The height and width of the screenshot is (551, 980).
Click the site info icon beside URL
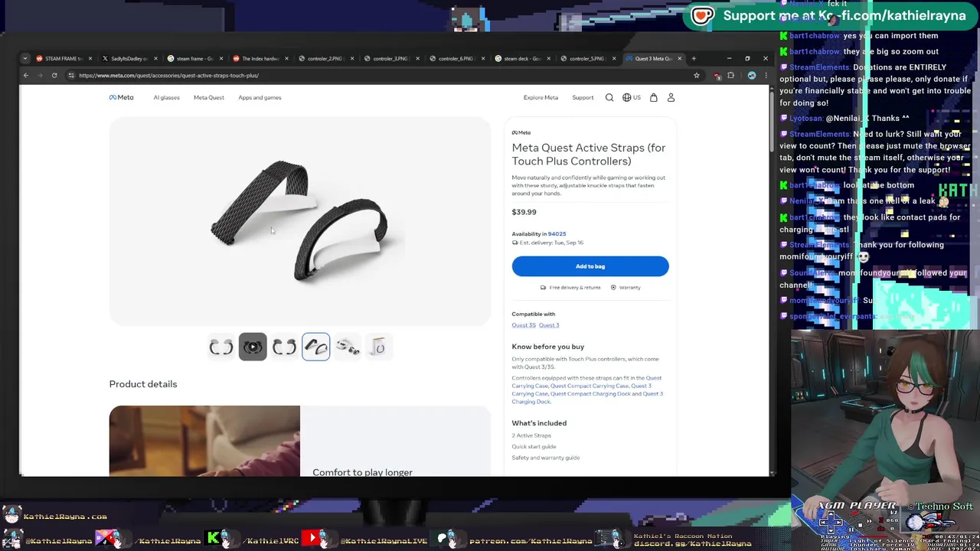pos(70,75)
